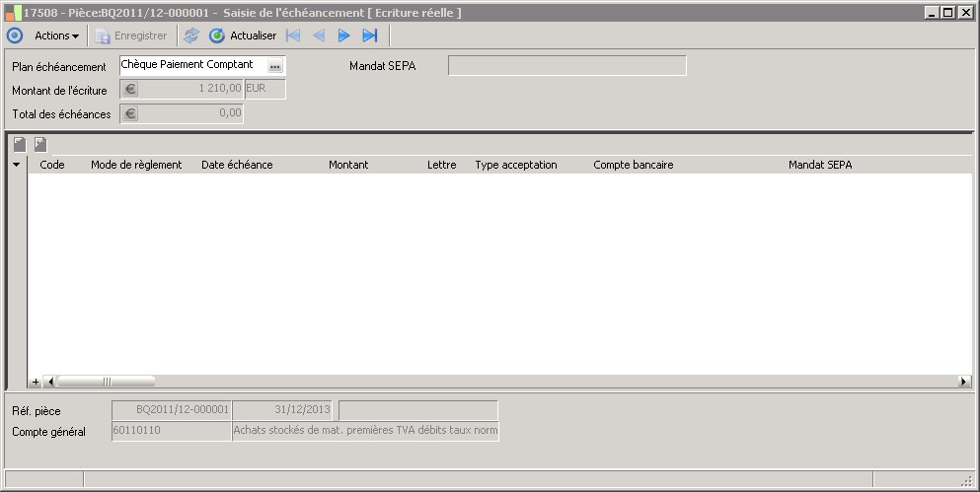Viewport: 980px width, 492px height.
Task: Go to the first record arrow
Action: click(293, 35)
